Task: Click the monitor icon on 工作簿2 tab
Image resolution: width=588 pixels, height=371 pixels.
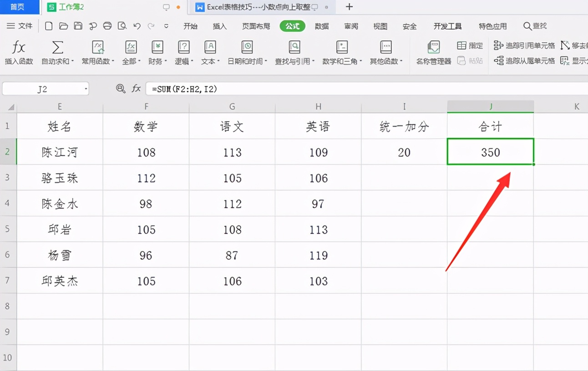Action: 166,7
